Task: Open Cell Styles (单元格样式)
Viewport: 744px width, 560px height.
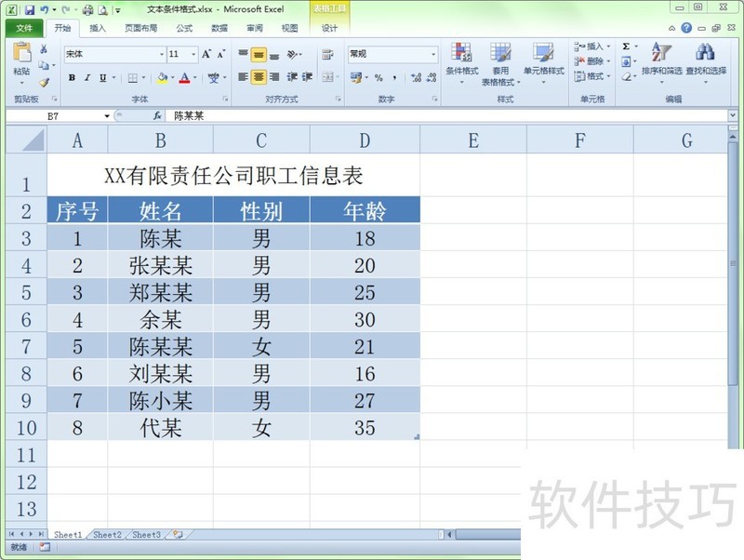Action: point(544,63)
